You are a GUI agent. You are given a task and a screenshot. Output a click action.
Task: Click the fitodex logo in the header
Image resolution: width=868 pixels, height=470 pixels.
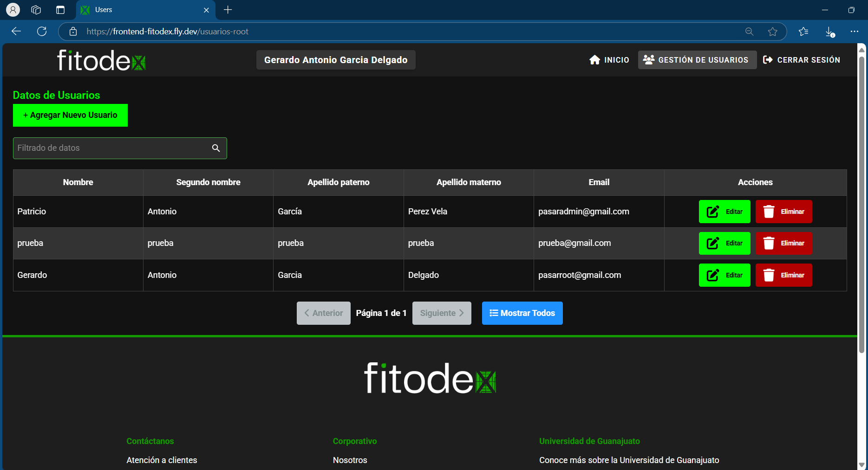click(x=101, y=60)
